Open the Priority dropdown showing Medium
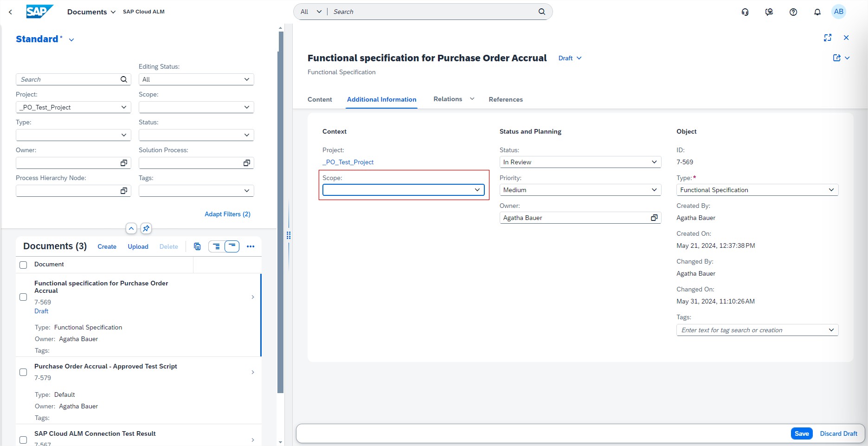The height and width of the screenshot is (446, 868). point(654,190)
